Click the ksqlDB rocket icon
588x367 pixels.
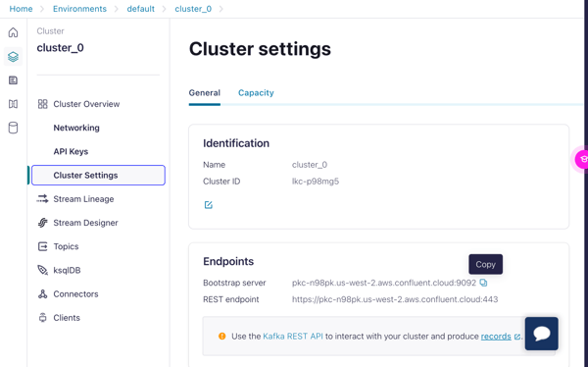43,270
